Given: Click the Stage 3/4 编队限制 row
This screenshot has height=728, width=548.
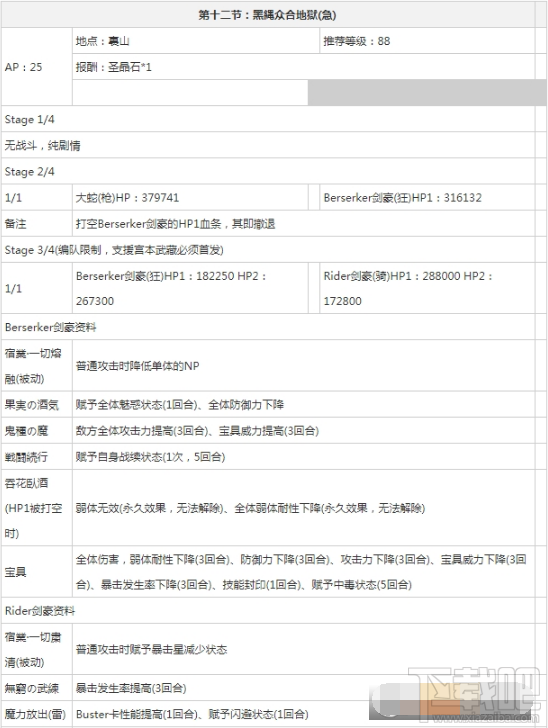Looking at the screenshot, I should [x=267, y=250].
